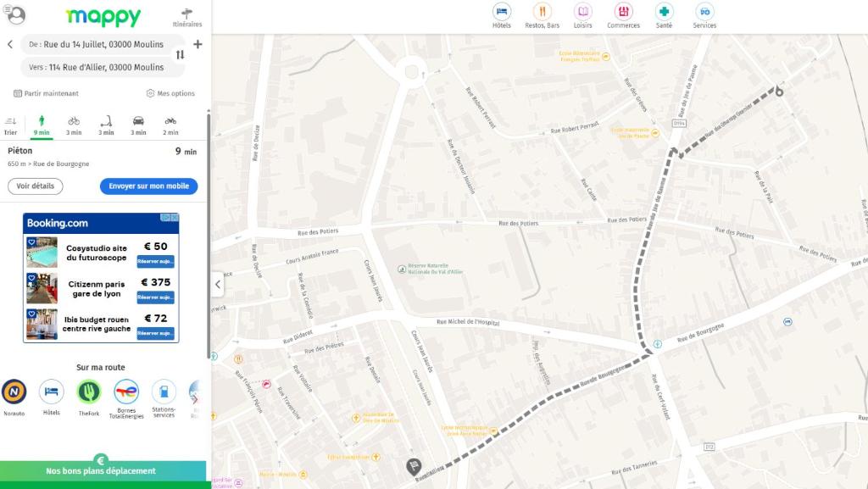
Task: Toggle Restos, Bars category on map
Action: click(x=542, y=15)
